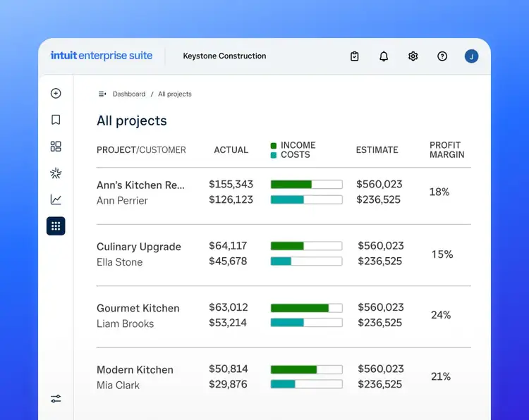Select customer Ella Stone
Screen dimensions: 529x420
click(119, 262)
